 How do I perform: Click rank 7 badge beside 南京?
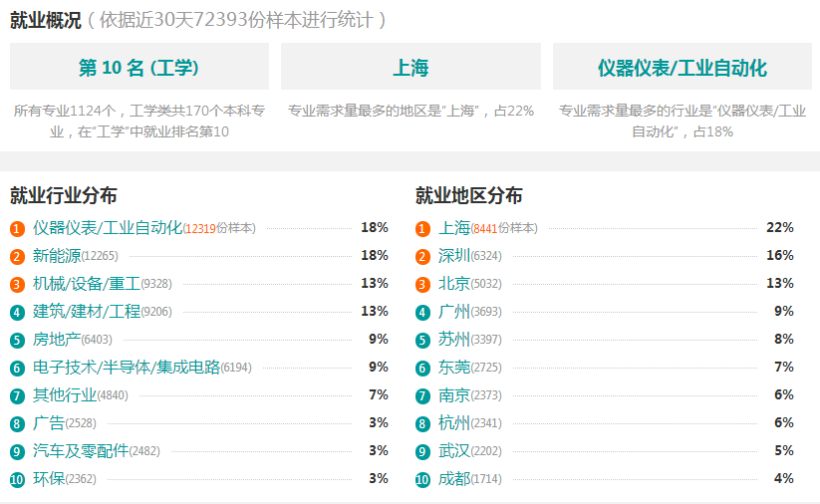click(422, 395)
